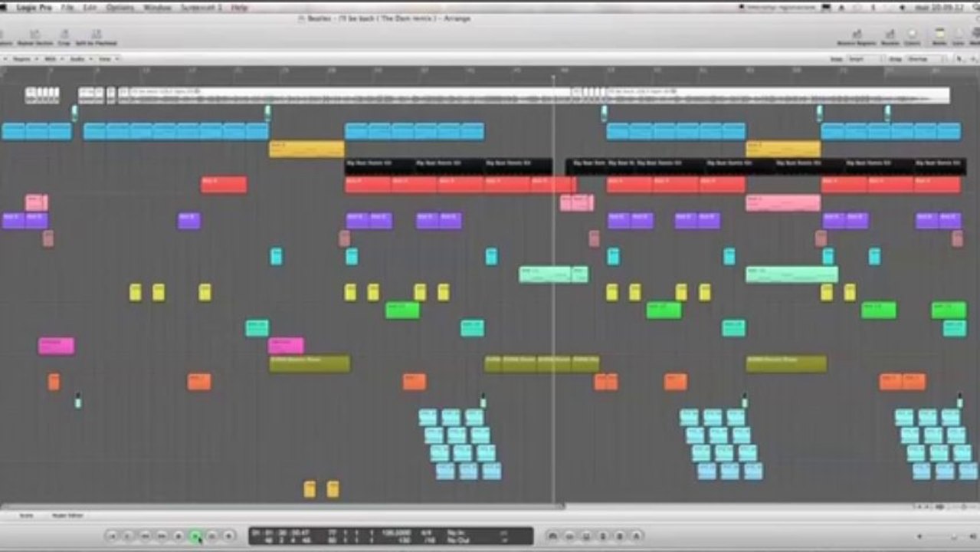Open the Drag mode dropdown

pyautogui.click(x=925, y=59)
